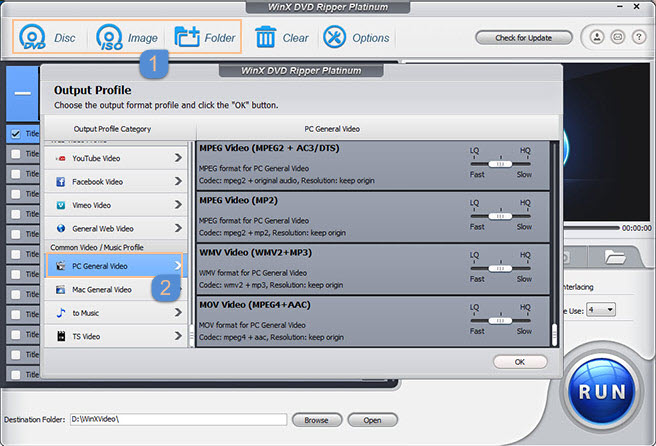Check the fourth Title checkbox in the list
Image resolution: width=656 pixels, height=446 pixels.
(x=15, y=194)
